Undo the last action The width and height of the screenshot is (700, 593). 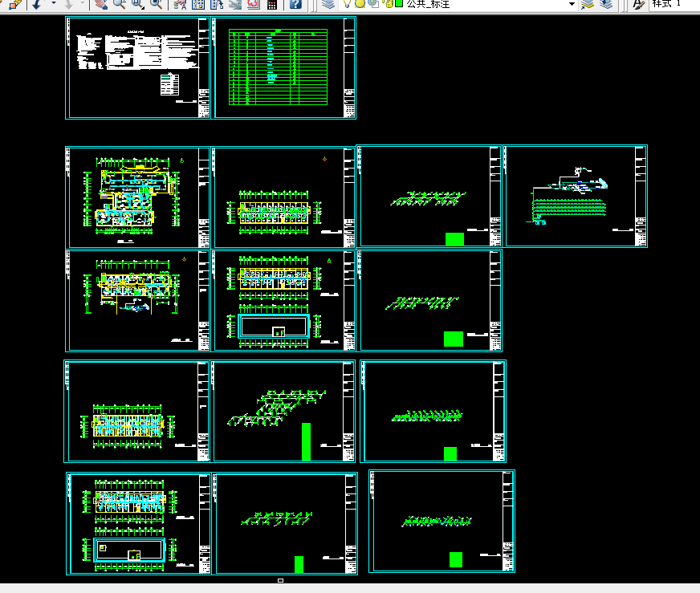pyautogui.click(x=38, y=5)
